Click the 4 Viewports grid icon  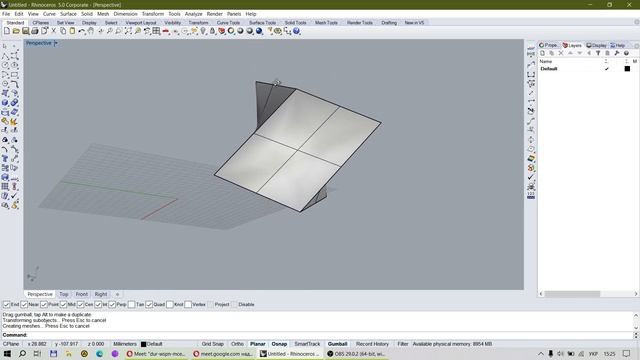156,31
